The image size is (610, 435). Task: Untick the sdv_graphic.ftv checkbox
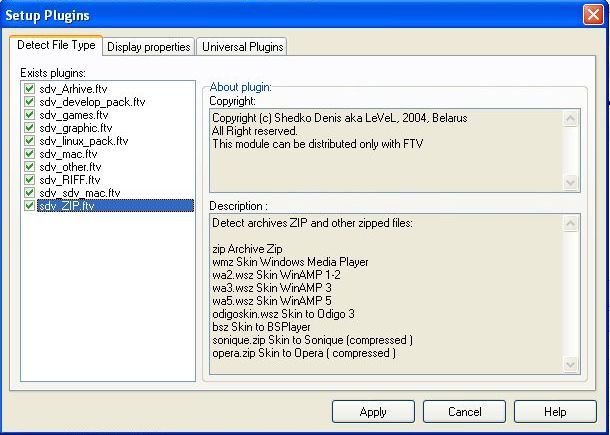tap(29, 128)
